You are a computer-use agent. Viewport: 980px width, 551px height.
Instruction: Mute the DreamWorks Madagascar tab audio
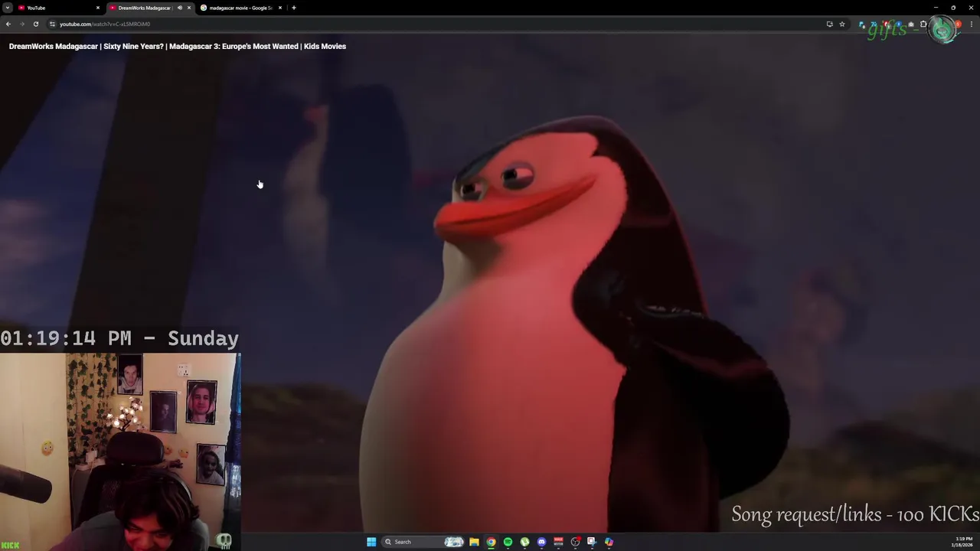point(180,8)
